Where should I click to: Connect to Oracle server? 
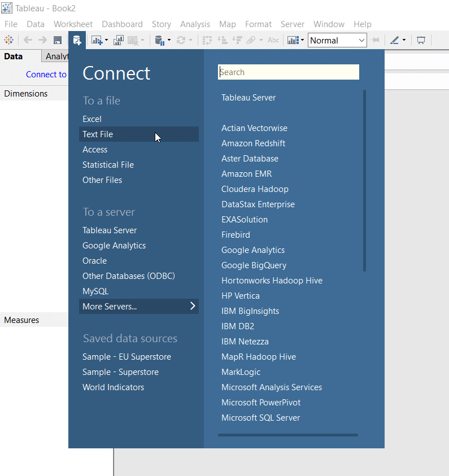tap(95, 261)
